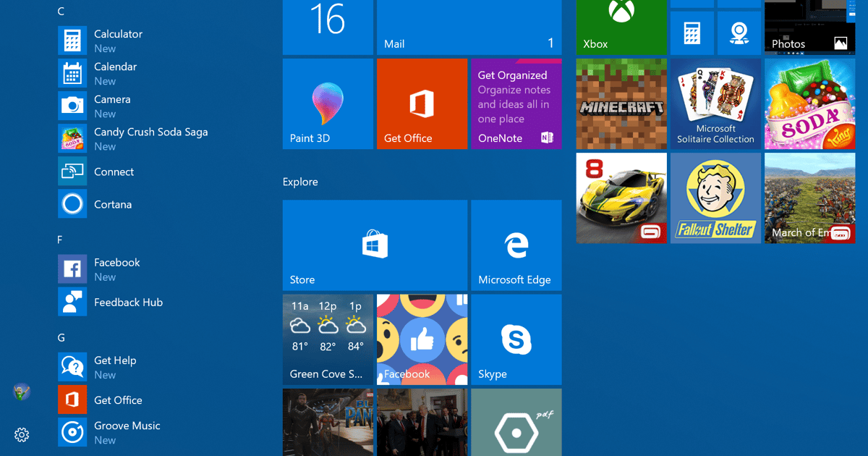This screenshot has width=868, height=456.
Task: Launch Microsoft Edge from its tile
Action: [x=516, y=245]
